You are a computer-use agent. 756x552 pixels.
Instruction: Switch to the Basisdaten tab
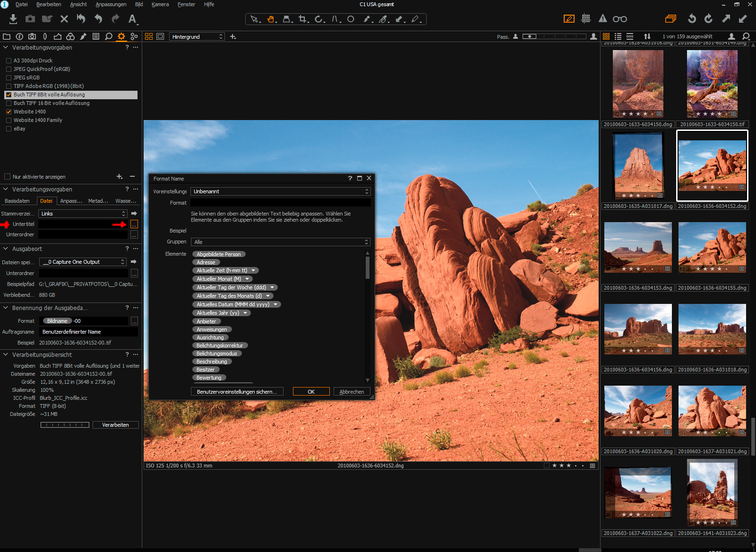click(x=17, y=201)
